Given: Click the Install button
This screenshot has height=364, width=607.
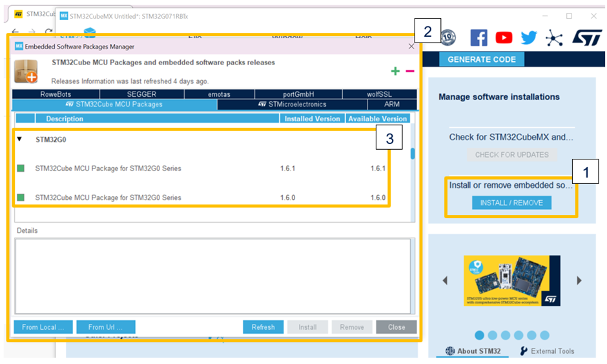Looking at the screenshot, I should click(x=308, y=327).
